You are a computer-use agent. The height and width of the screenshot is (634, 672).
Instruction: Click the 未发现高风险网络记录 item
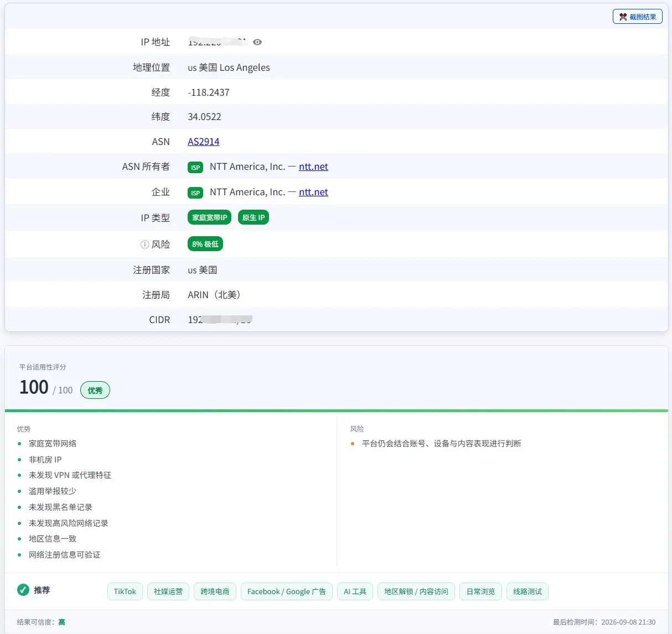coord(69,523)
